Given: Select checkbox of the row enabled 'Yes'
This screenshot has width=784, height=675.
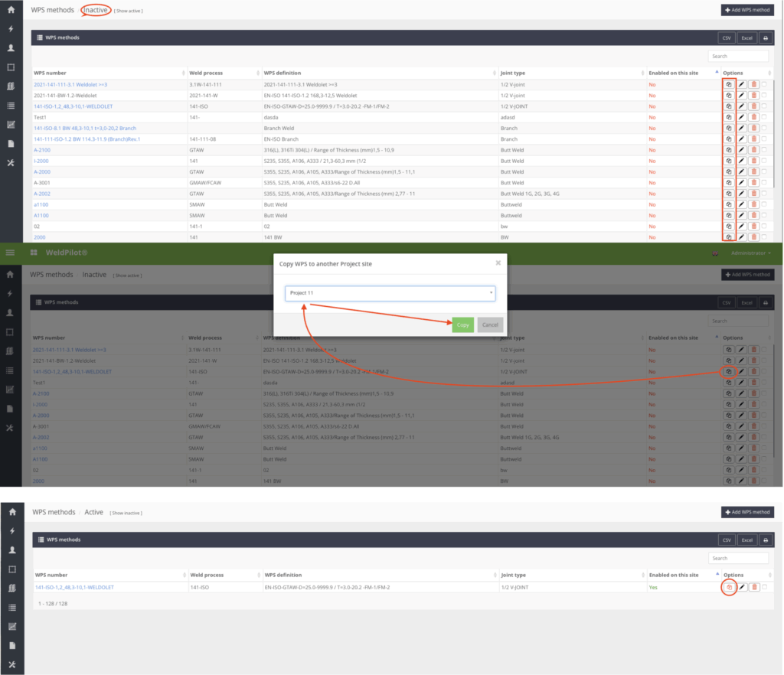Looking at the screenshot, I should (x=764, y=587).
